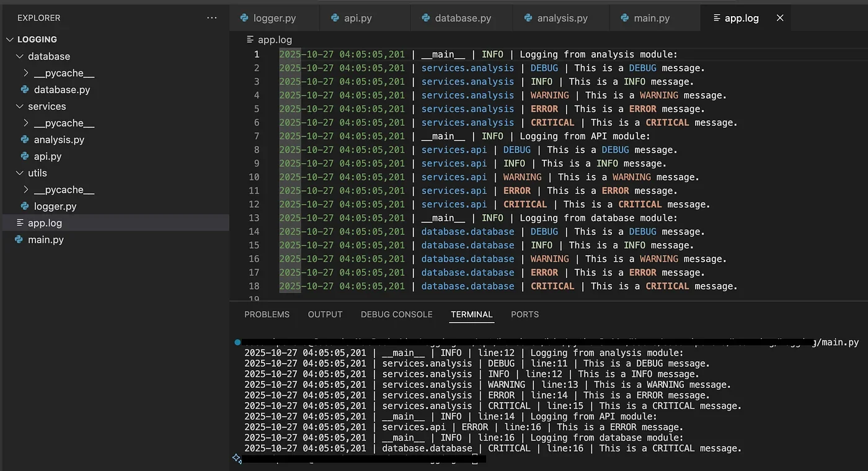Expand __pycache__ under services
This screenshot has height=471, width=868.
pyautogui.click(x=25, y=123)
